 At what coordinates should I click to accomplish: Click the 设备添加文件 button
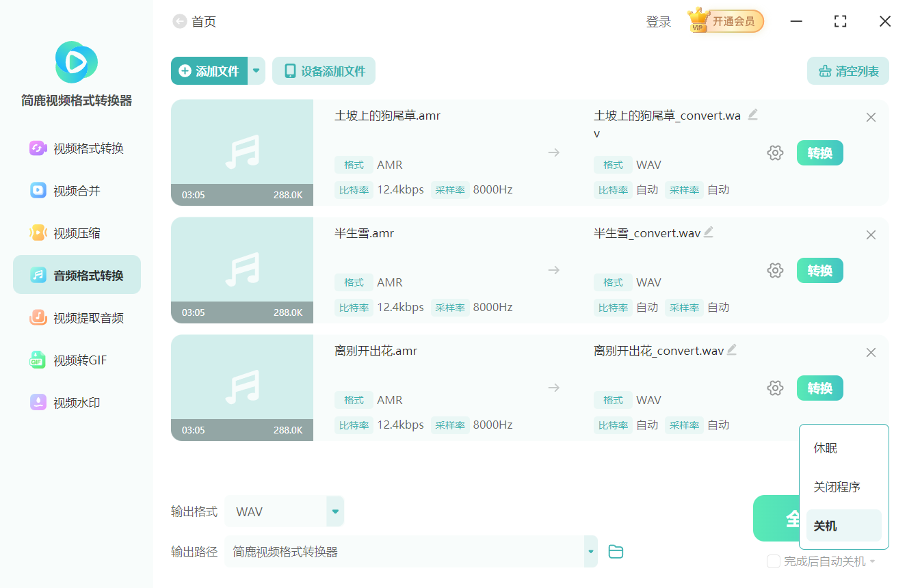[x=324, y=70]
